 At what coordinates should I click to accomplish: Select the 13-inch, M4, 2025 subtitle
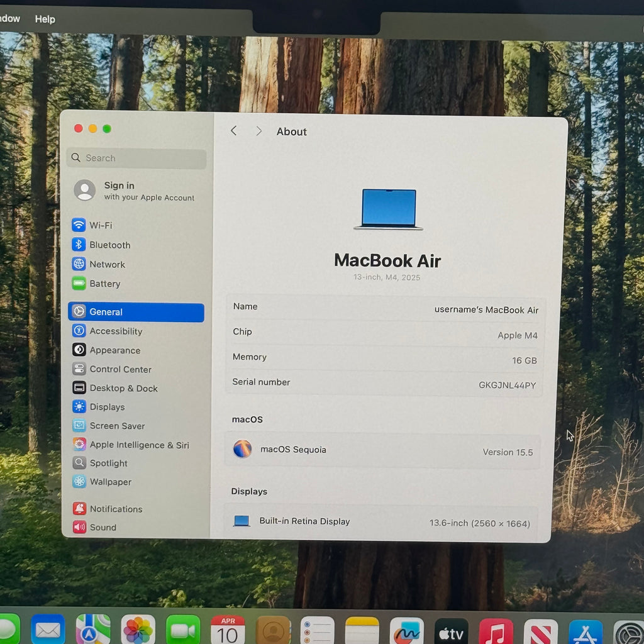pyautogui.click(x=387, y=277)
